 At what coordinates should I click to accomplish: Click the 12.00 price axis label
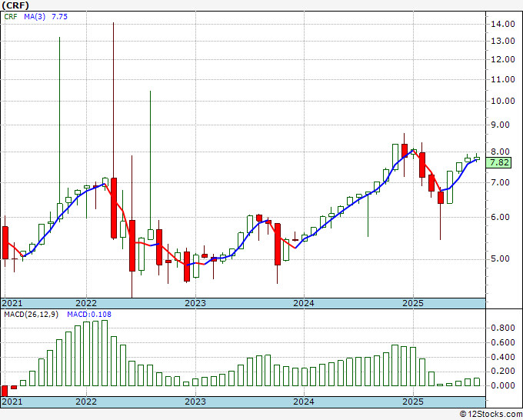[x=503, y=59]
